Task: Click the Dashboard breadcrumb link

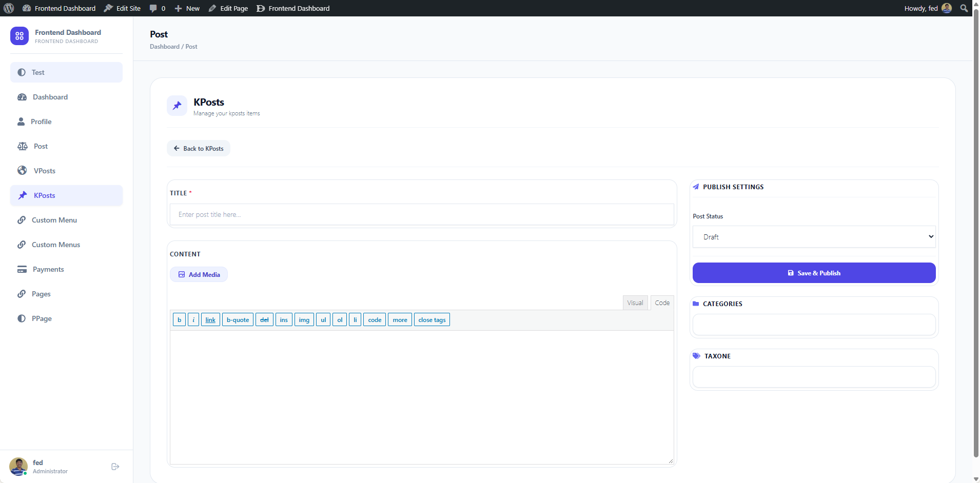Action: coord(165,47)
